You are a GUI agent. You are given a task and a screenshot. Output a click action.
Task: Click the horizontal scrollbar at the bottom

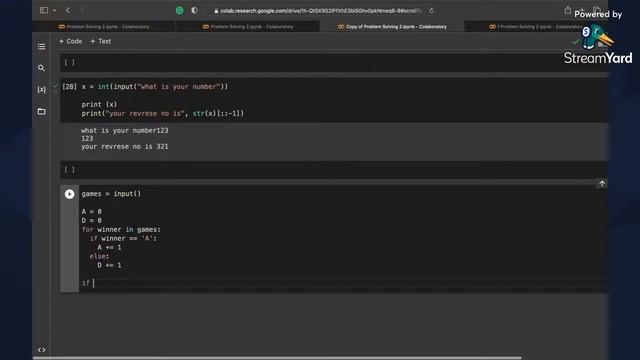click(x=277, y=358)
